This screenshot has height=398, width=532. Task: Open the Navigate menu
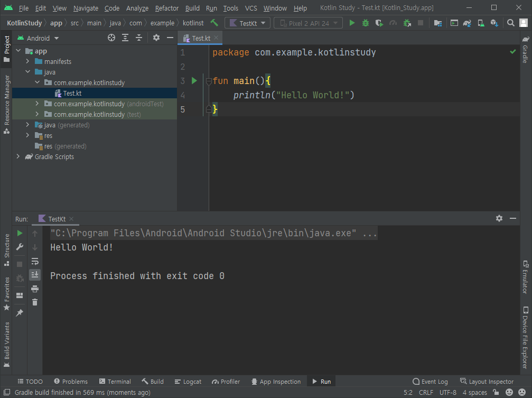86,8
